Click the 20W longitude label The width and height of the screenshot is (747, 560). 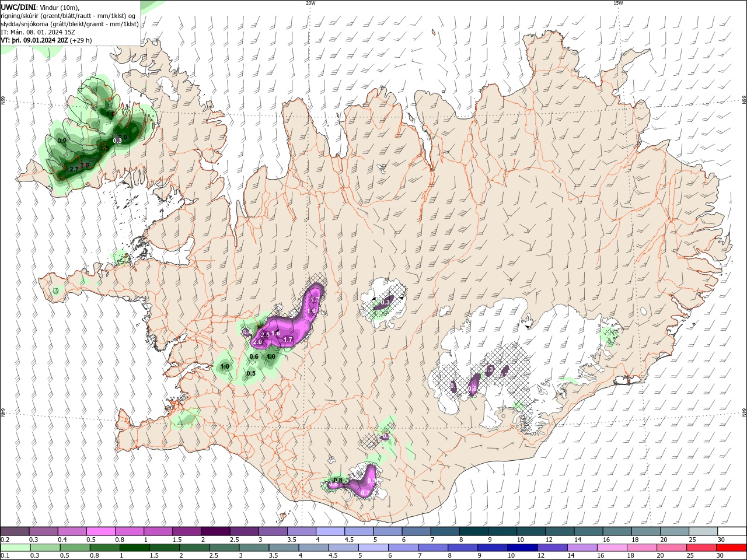click(310, 3)
